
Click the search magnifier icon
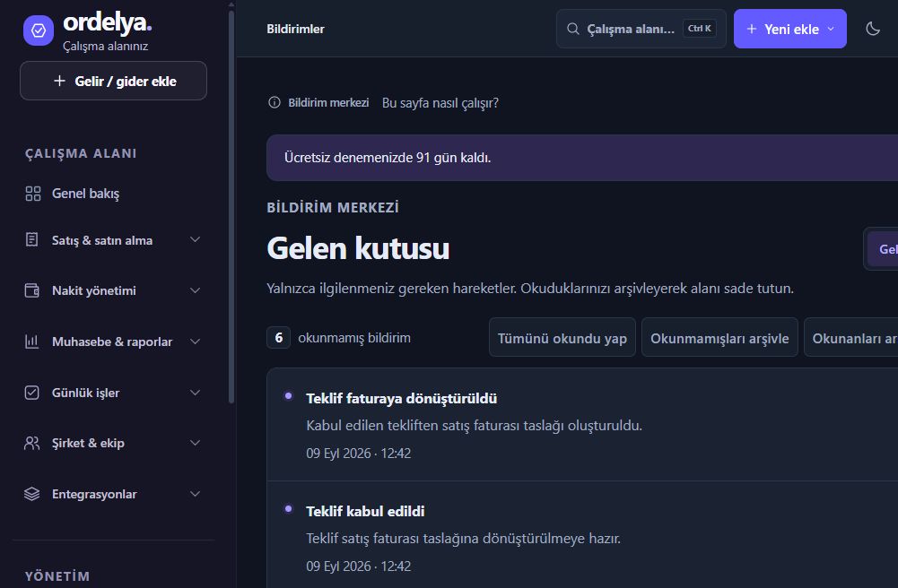coord(572,29)
